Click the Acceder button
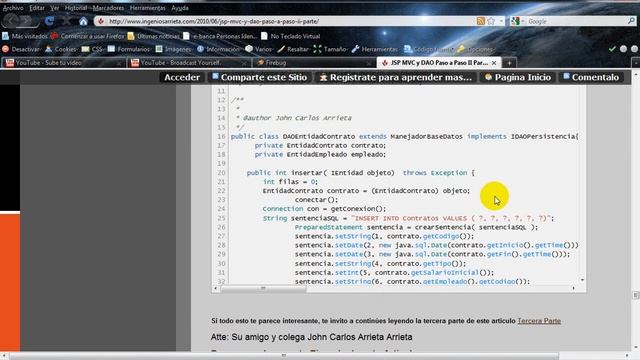The width and height of the screenshot is (640, 360). click(182, 77)
